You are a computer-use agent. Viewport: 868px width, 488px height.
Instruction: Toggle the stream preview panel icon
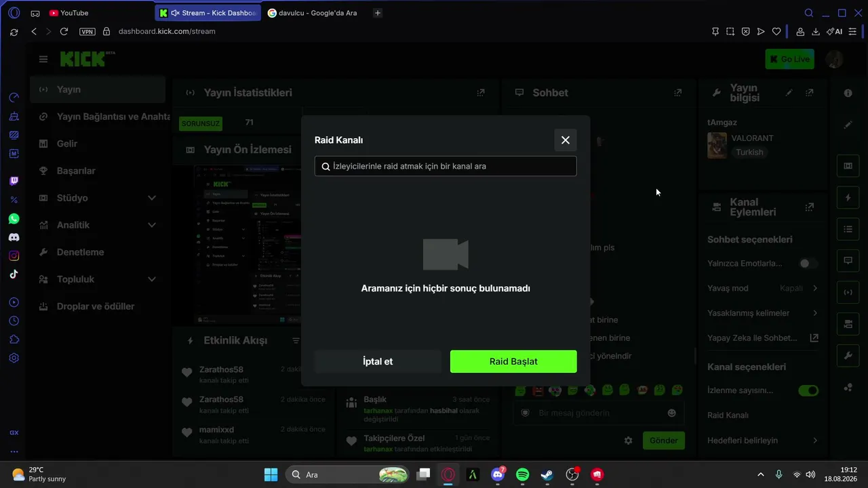[848, 166]
